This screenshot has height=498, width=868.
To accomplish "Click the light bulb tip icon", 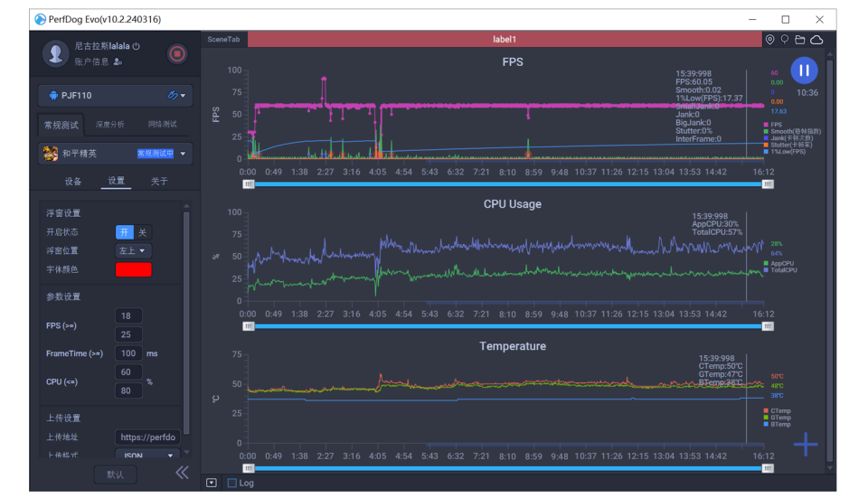I will 785,40.
